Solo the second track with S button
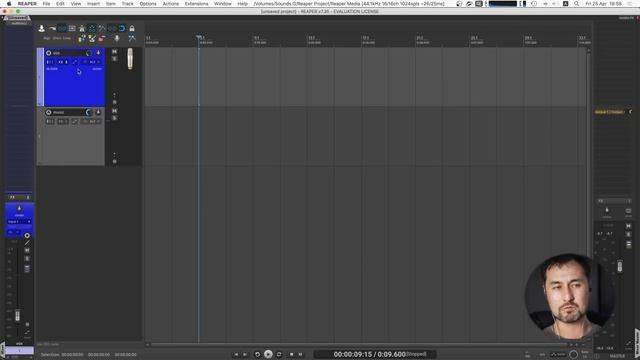This screenshot has height=360, width=640. 114,118
